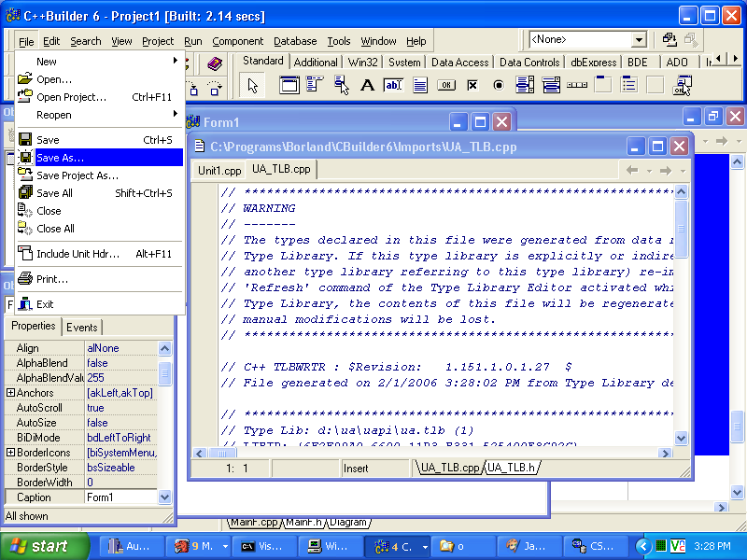
Task: Expand the BorderIcons property
Action: (10, 453)
